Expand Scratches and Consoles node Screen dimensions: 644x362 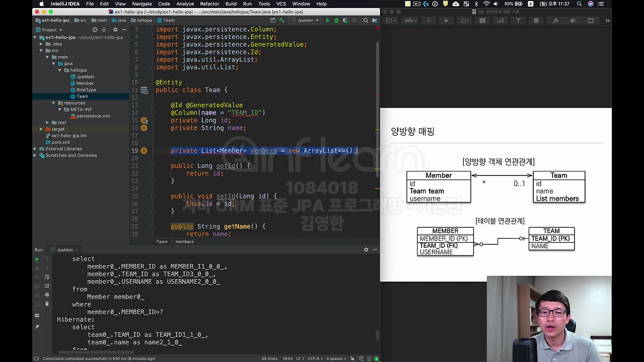[x=35, y=155]
